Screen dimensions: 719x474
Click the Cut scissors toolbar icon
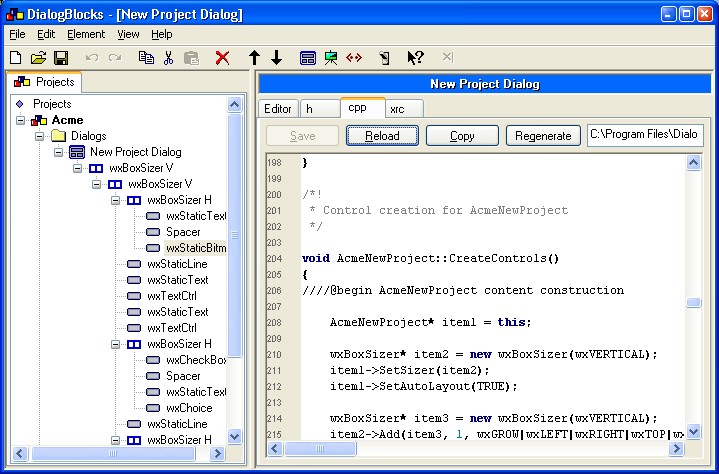(x=168, y=58)
